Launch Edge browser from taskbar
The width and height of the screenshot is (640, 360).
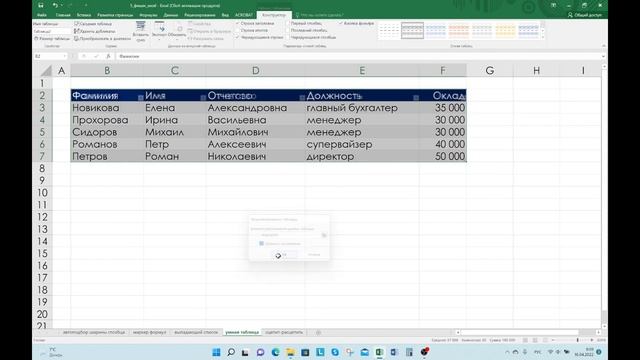276,352
